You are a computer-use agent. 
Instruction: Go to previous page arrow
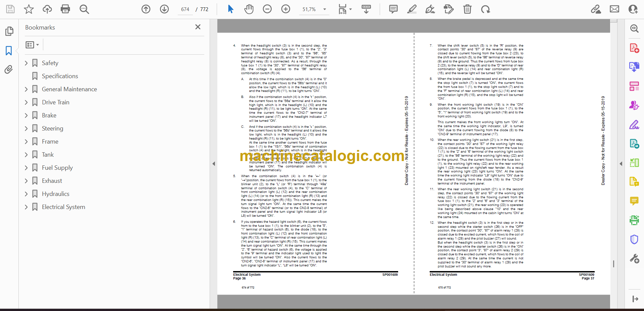tap(146, 9)
